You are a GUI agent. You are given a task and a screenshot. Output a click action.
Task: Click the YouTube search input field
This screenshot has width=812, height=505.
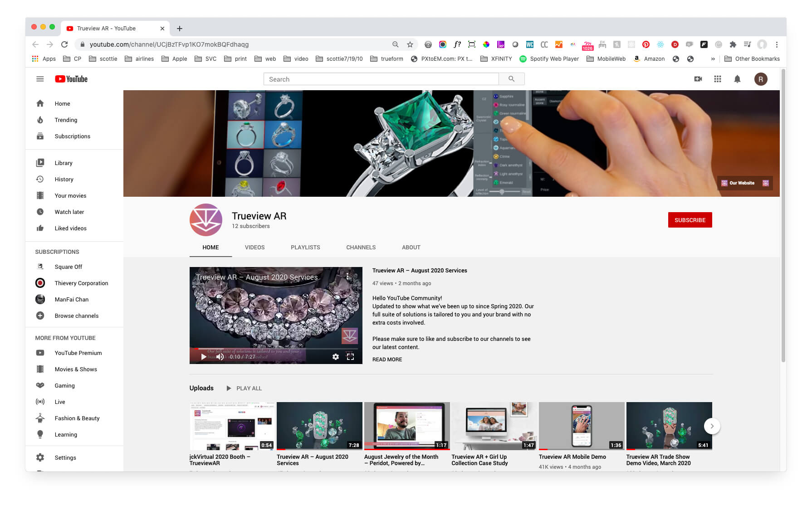pos(381,79)
